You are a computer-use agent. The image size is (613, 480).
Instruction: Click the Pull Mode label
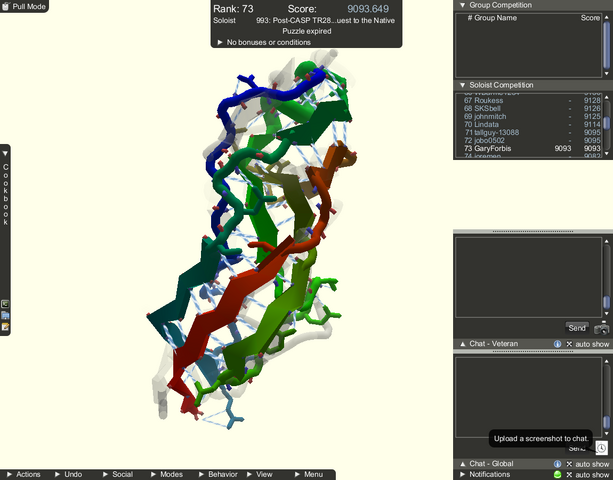(x=29, y=6)
